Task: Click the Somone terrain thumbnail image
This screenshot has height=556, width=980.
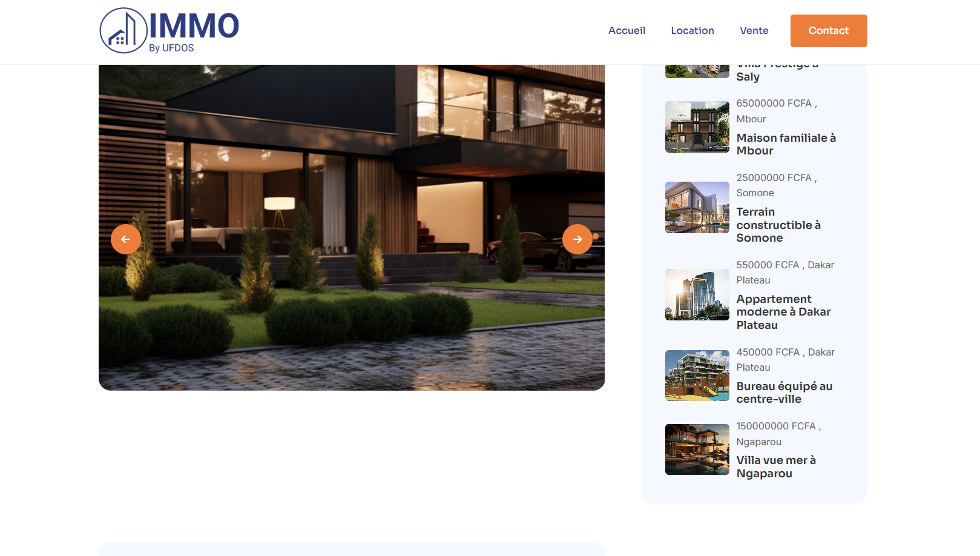Action: tap(697, 207)
